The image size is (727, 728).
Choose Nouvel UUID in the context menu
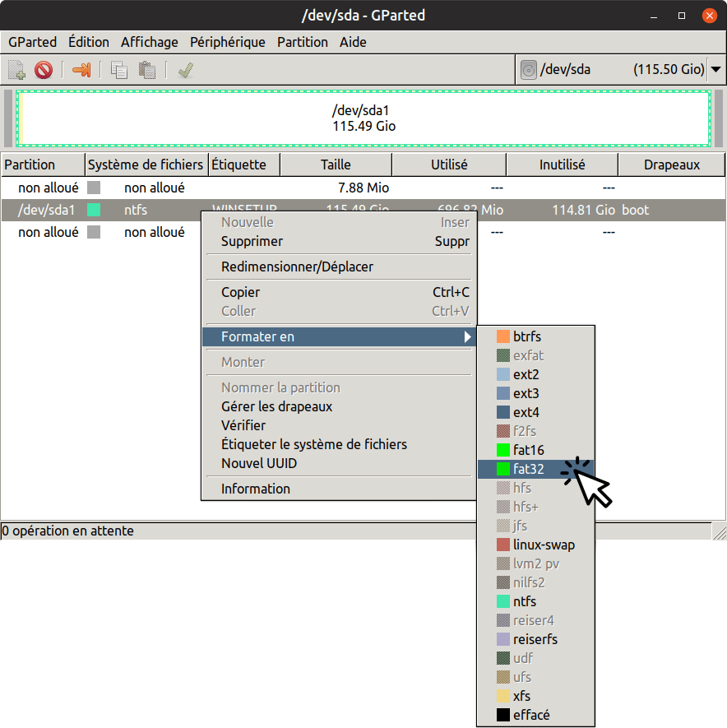pyautogui.click(x=339, y=464)
